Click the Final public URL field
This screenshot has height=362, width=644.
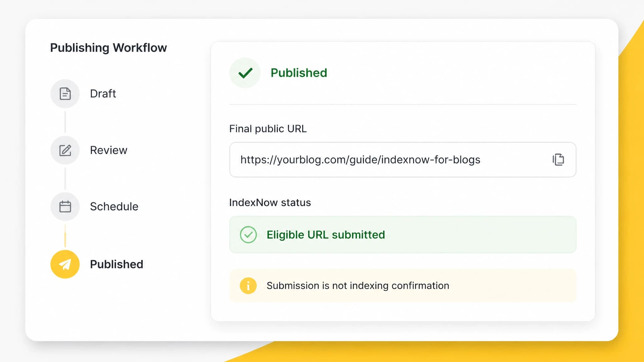pos(403,160)
